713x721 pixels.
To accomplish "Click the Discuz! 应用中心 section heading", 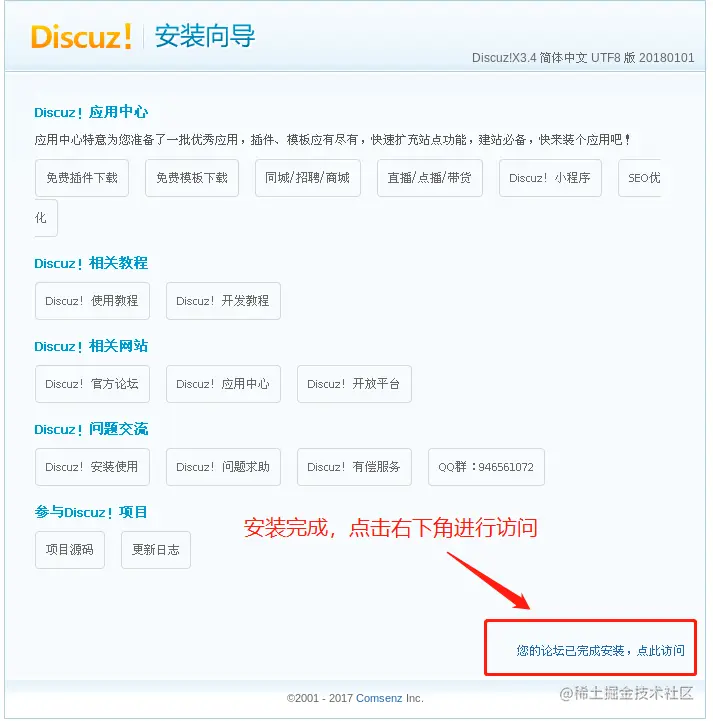I will pos(91,112).
